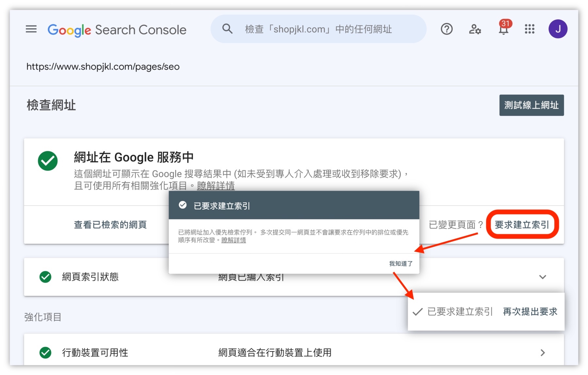The width and height of the screenshot is (588, 375).
Task: Click the green check beside 行動裝置可用性
Action: tap(45, 353)
